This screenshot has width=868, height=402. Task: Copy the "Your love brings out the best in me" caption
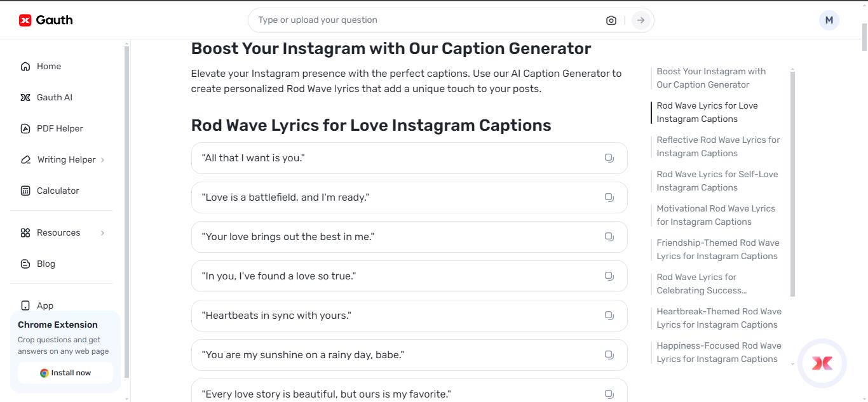point(609,236)
